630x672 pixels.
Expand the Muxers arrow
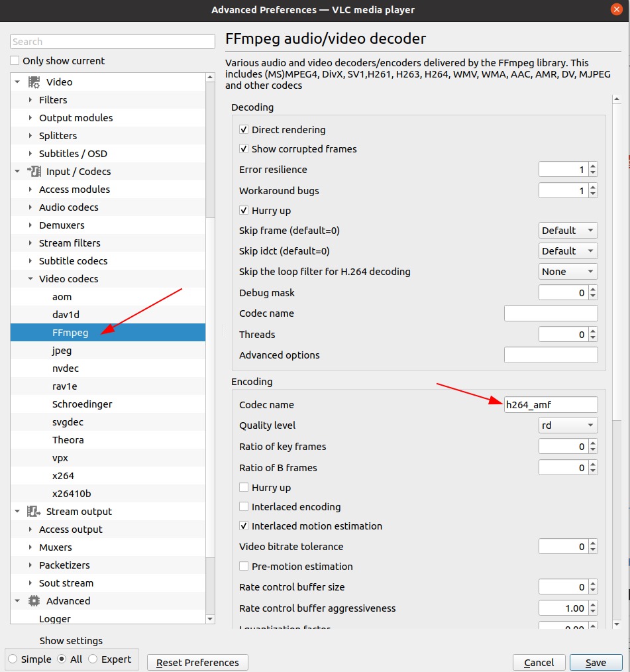pyautogui.click(x=30, y=547)
